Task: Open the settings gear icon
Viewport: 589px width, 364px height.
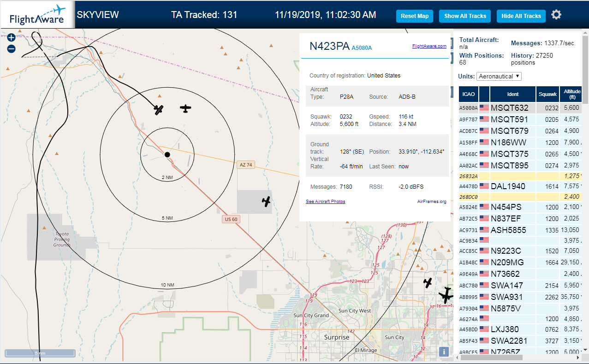Action: tap(556, 15)
